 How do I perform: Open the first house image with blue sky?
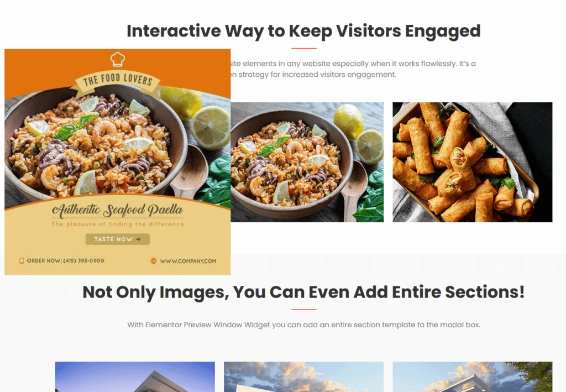(x=135, y=377)
